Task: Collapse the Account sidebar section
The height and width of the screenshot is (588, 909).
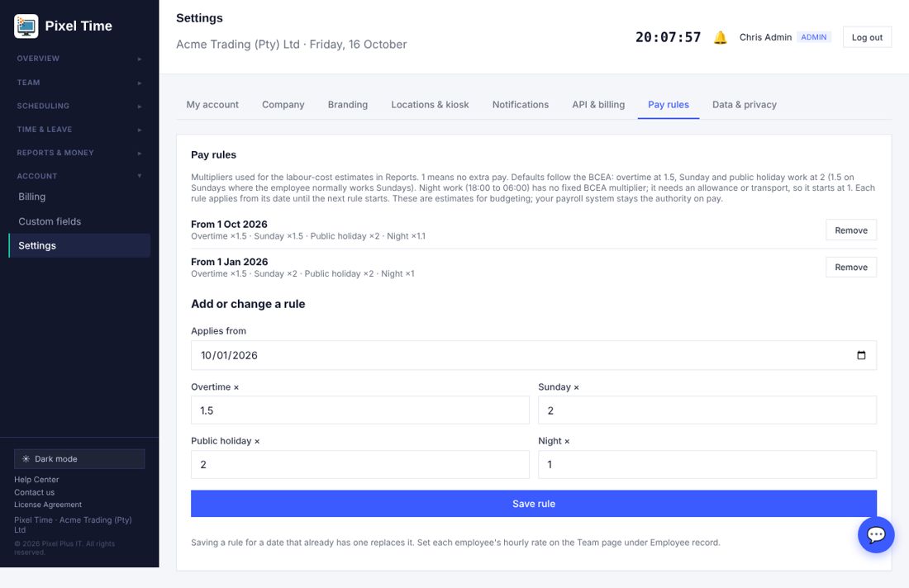Action: point(79,176)
